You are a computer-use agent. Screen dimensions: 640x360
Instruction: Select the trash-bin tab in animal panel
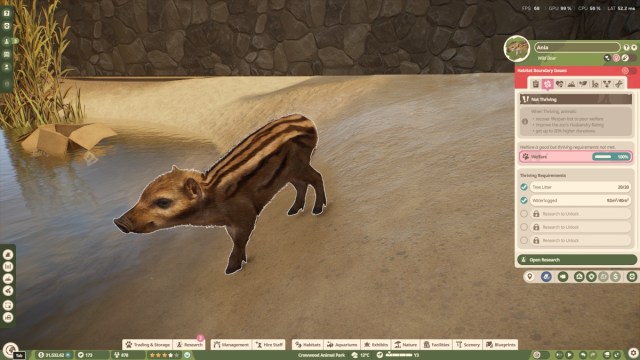(536, 84)
